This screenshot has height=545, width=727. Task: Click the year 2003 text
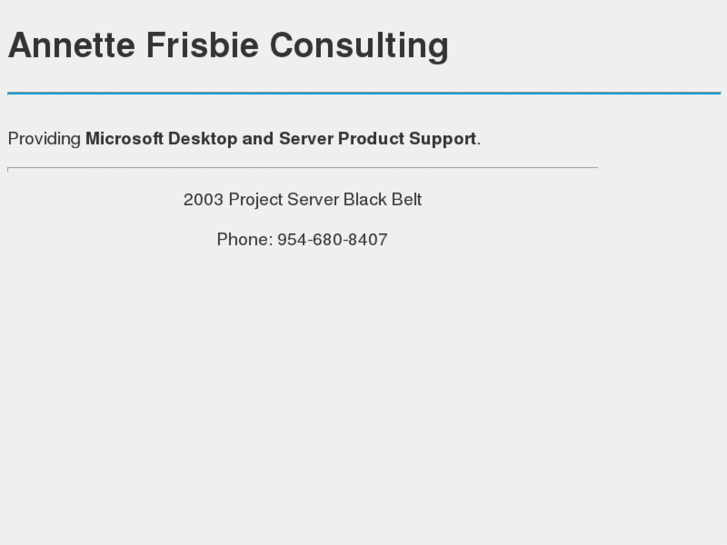203,199
